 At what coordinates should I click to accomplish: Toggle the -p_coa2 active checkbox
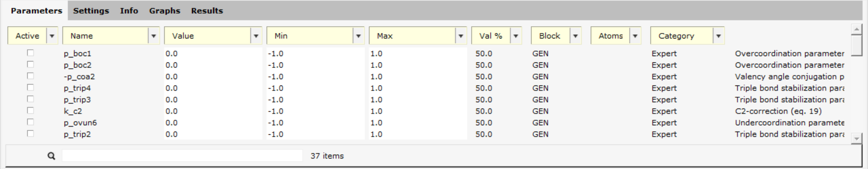pyautogui.click(x=30, y=76)
